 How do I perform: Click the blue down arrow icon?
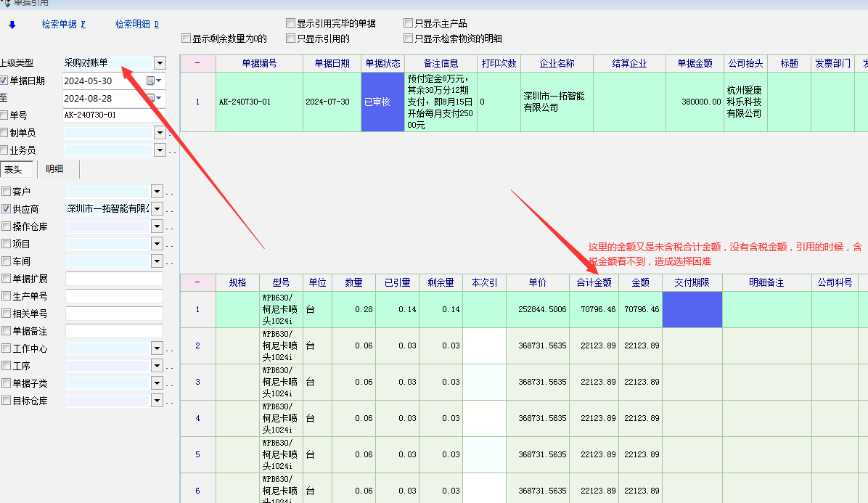[12, 25]
